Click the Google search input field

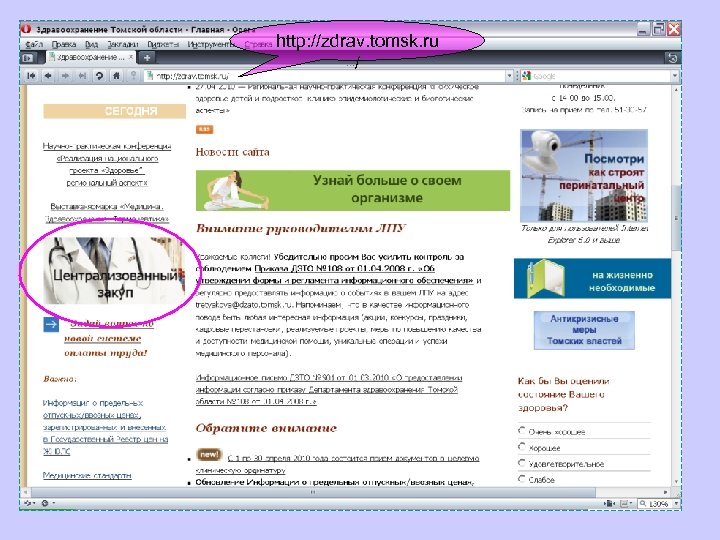point(601,76)
